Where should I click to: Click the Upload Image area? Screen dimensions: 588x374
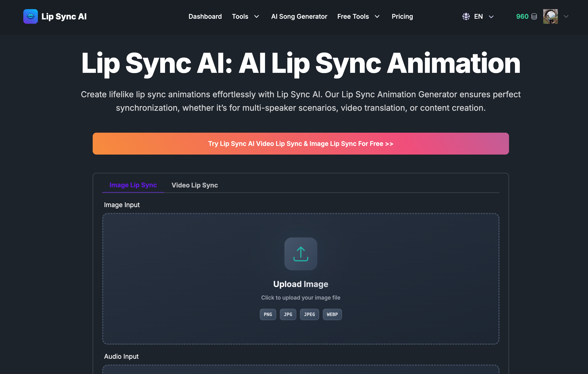301,284
